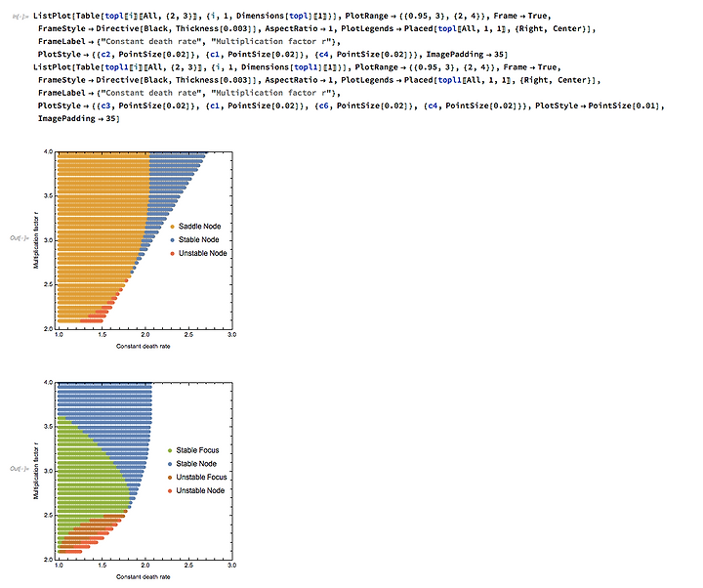Click the c3 color variable in second PlotStyle
Image resolution: width=703 pixels, height=588 pixels.
point(104,105)
